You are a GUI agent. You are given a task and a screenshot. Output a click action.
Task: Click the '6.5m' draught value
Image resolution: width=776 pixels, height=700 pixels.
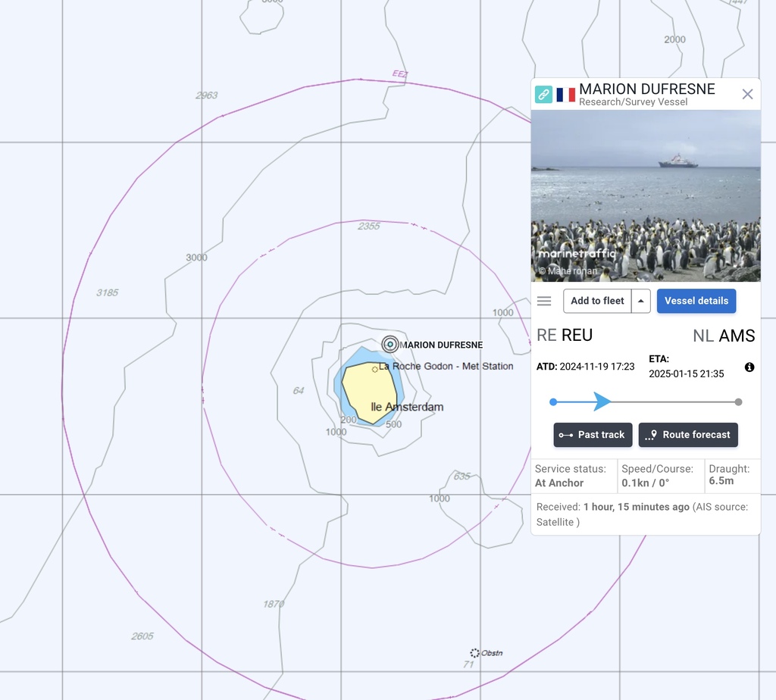(x=721, y=481)
